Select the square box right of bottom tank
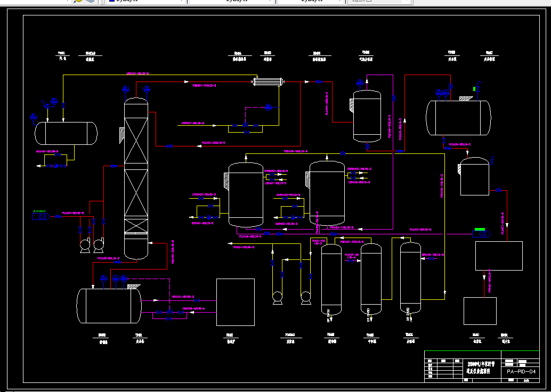Image resolution: width=551 pixels, height=392 pixels. point(236,303)
